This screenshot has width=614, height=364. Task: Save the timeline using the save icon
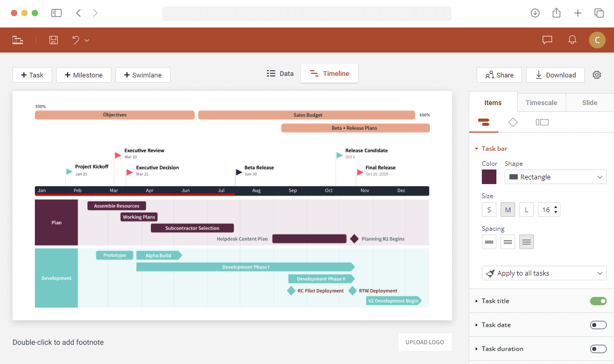tap(54, 40)
